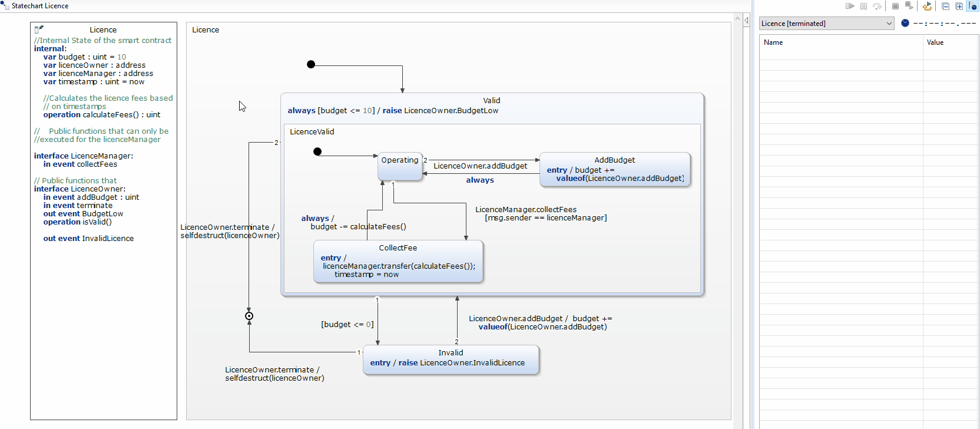Click the Collapse All icon
Screen dimensions: 980x429
945,6
